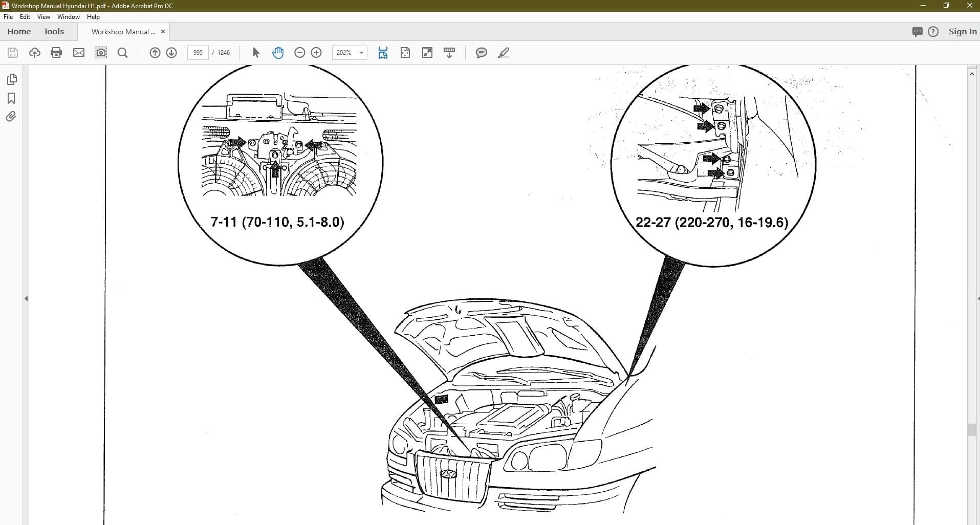The height and width of the screenshot is (525, 980).
Task: Open the page thumbnails panel
Action: click(x=12, y=79)
